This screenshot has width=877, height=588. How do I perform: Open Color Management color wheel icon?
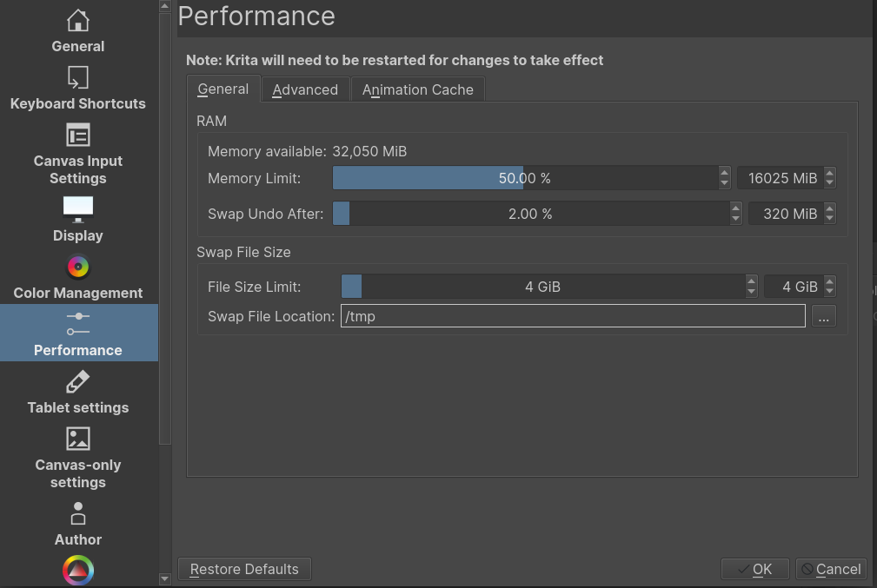click(x=78, y=267)
